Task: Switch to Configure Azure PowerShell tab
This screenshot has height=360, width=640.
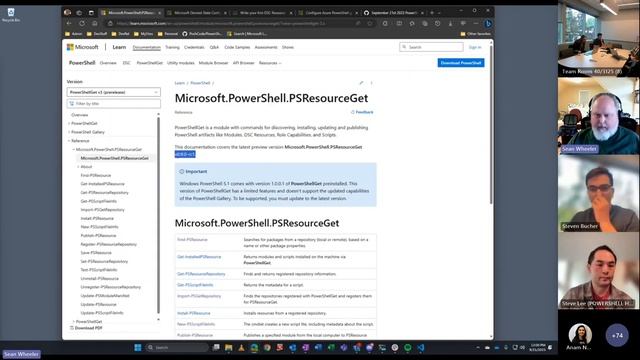Action: coord(328,13)
